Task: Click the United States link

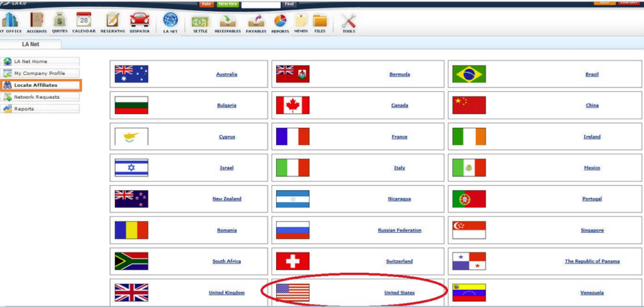Action: [x=399, y=293]
